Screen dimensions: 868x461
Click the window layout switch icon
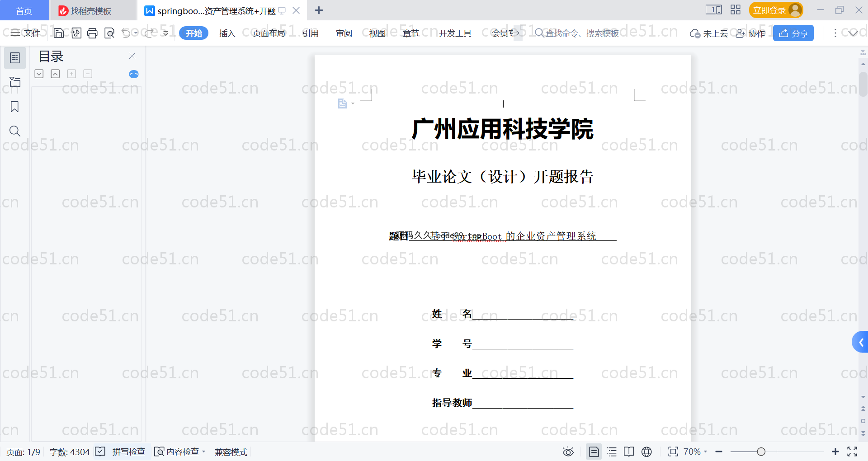pos(714,10)
